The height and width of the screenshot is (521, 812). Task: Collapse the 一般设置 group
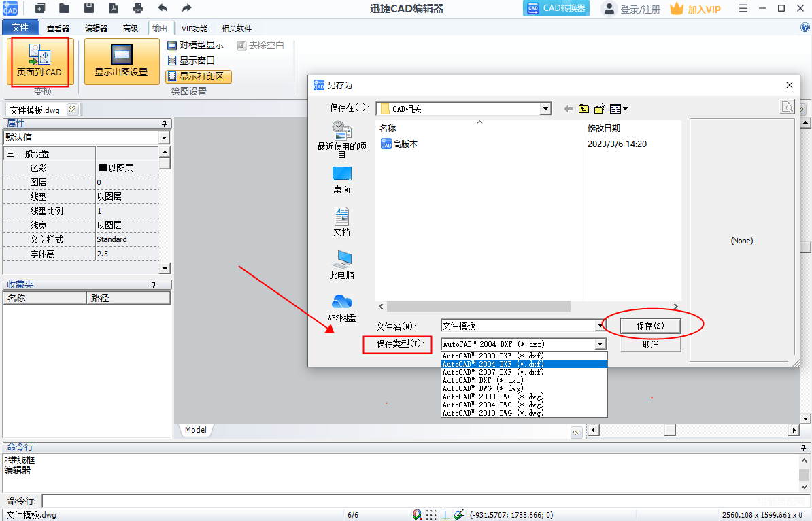(x=10, y=154)
